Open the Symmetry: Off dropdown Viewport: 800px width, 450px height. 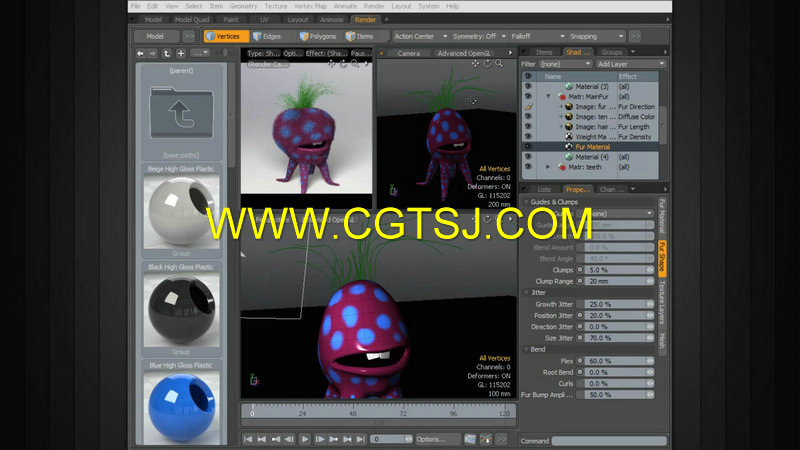click(479, 36)
